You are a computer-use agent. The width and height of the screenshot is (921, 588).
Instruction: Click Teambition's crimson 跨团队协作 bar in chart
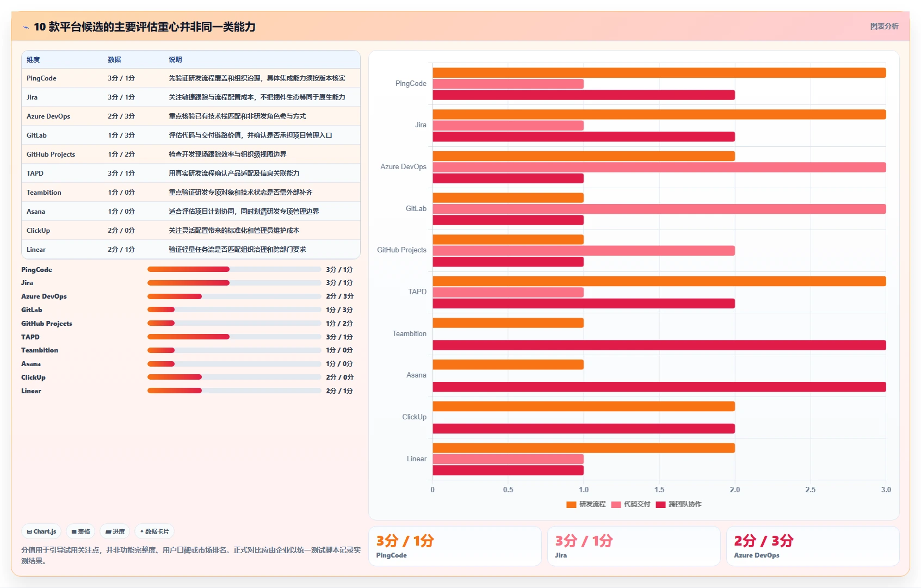[659, 345]
